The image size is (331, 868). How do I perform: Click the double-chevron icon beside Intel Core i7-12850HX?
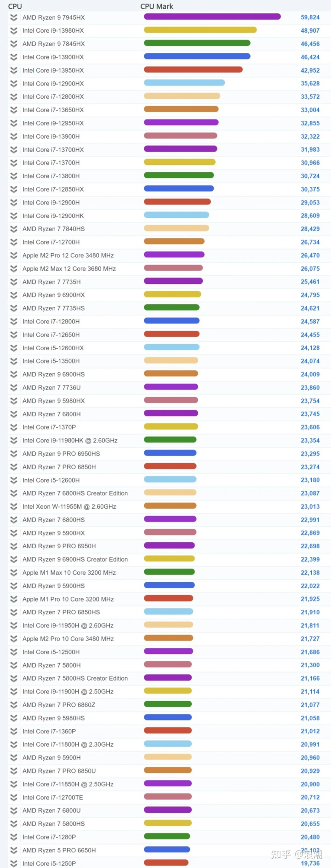(14, 189)
